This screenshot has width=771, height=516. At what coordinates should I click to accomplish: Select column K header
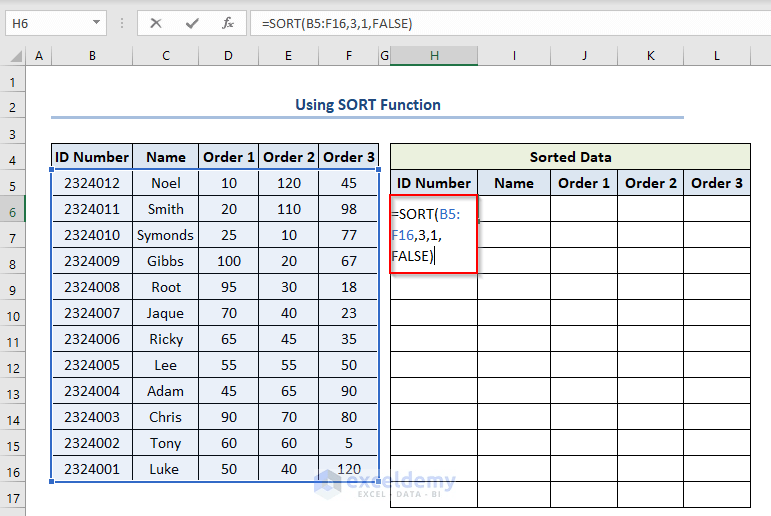651,56
